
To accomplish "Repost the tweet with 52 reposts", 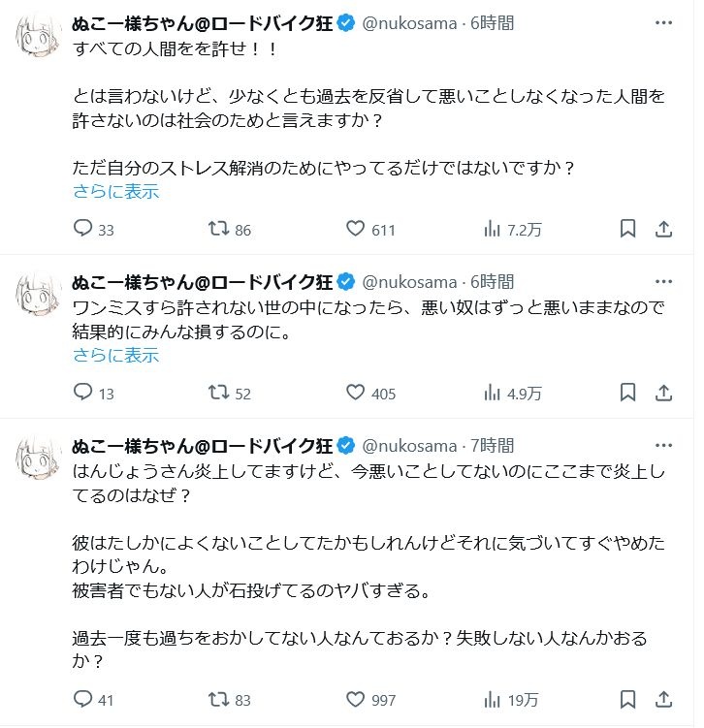I will [x=221, y=394].
